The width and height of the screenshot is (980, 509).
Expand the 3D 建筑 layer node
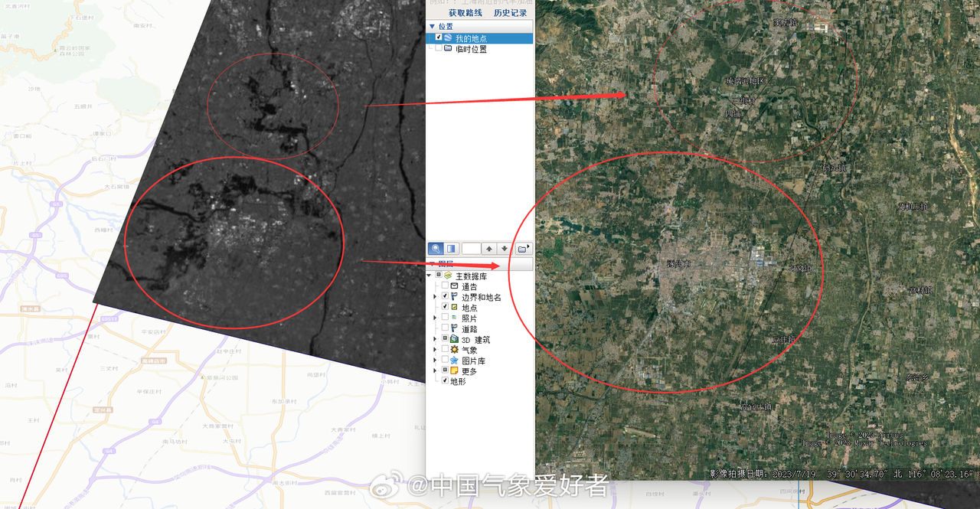point(436,339)
